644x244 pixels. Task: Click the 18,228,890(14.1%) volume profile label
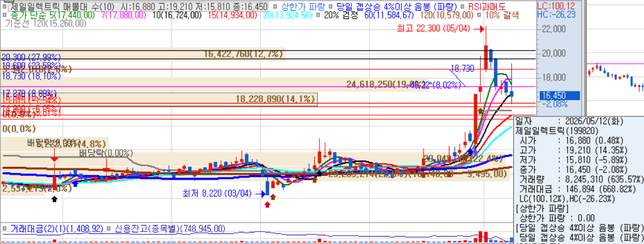(x=276, y=99)
